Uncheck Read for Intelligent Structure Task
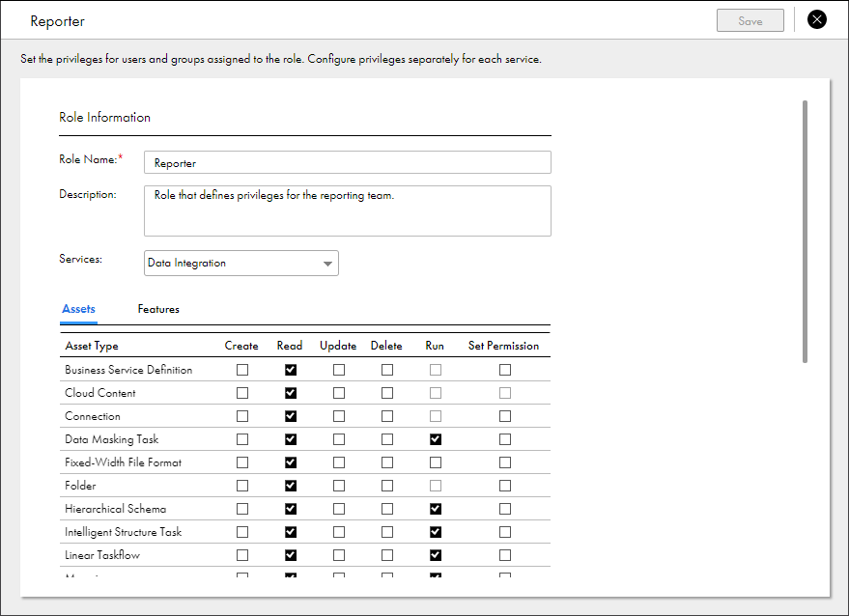 point(291,533)
